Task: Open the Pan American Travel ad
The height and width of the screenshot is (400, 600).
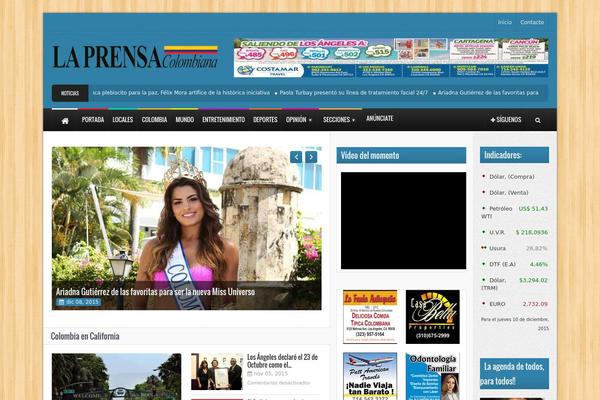Action: click(370, 377)
